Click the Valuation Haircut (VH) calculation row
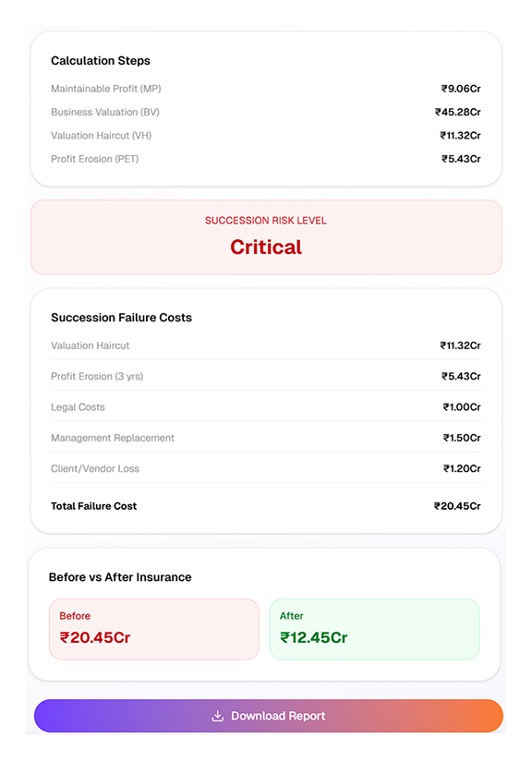532x761 pixels. (266, 136)
